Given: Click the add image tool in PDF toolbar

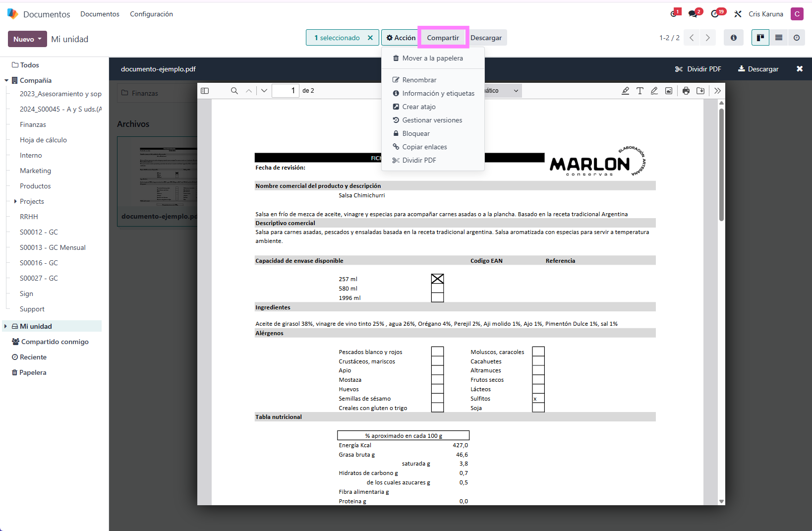Looking at the screenshot, I should 669,91.
